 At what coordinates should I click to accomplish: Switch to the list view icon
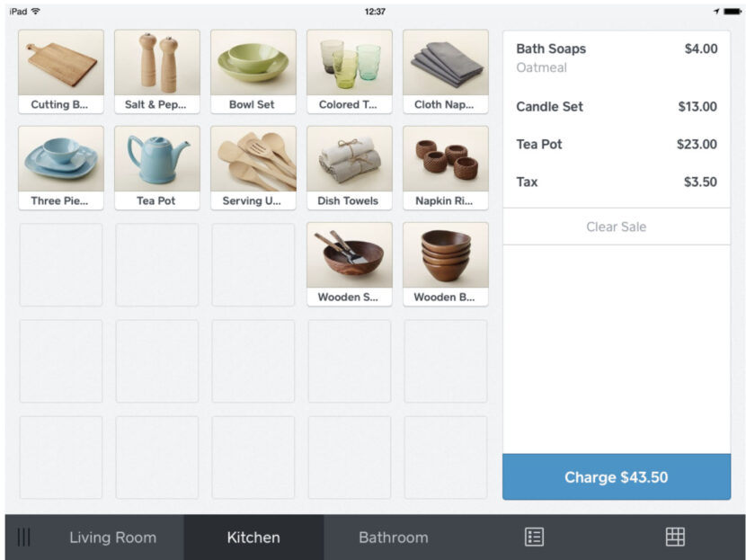(x=534, y=537)
